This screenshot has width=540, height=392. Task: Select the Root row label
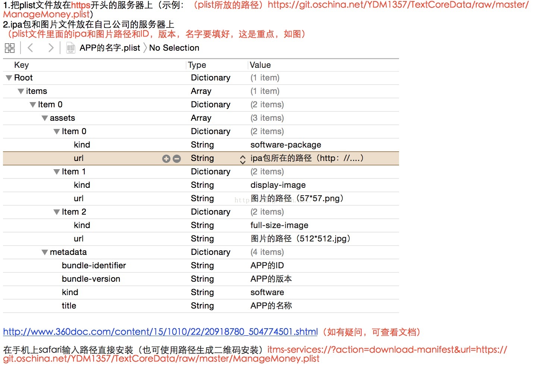[x=23, y=78]
